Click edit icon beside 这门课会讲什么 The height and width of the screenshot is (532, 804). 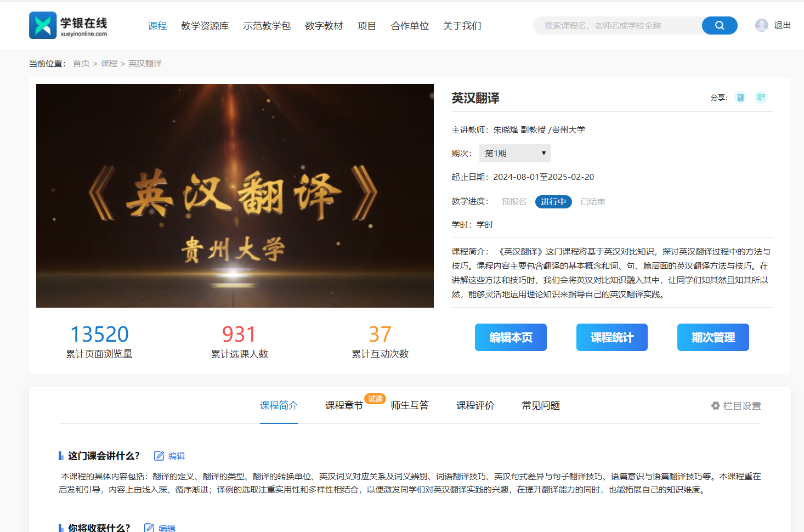(x=159, y=456)
